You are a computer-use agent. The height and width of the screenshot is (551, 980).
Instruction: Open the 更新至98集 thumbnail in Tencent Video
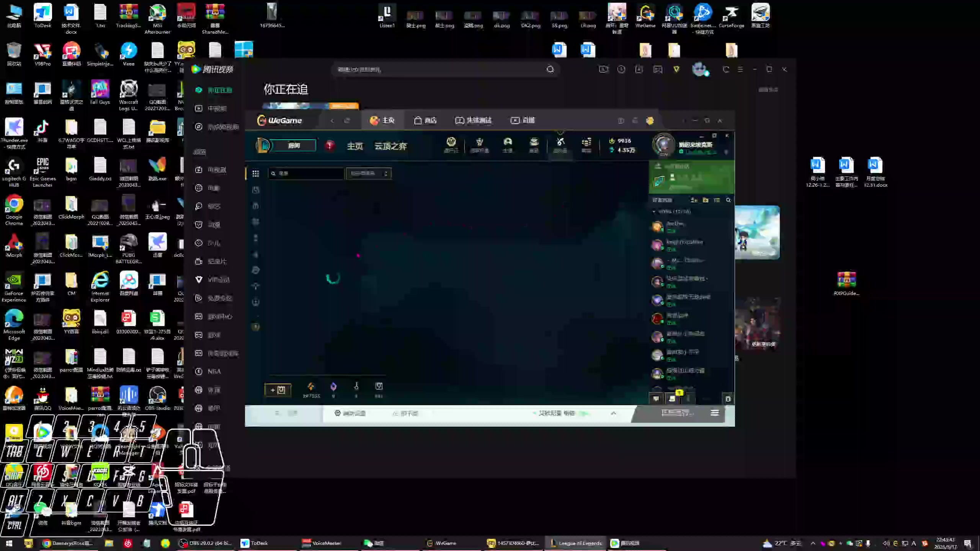point(758,324)
